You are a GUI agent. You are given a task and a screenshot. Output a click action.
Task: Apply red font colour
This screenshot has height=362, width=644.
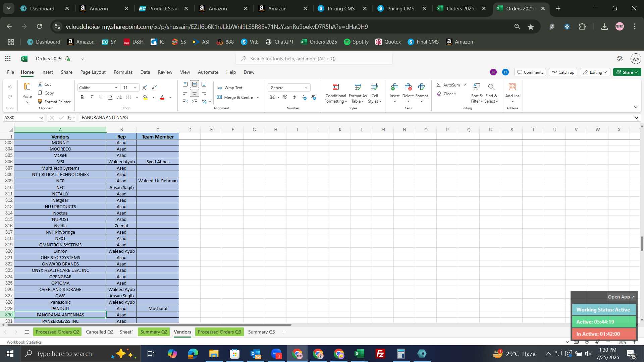tap(162, 97)
